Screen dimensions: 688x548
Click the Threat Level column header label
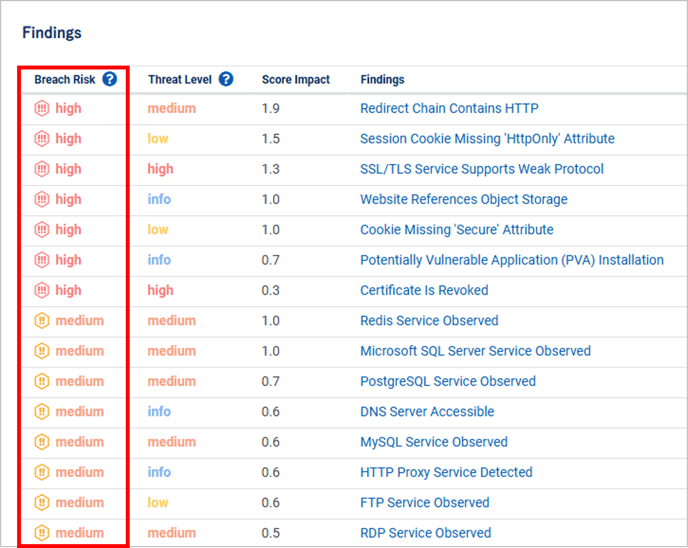(x=180, y=80)
